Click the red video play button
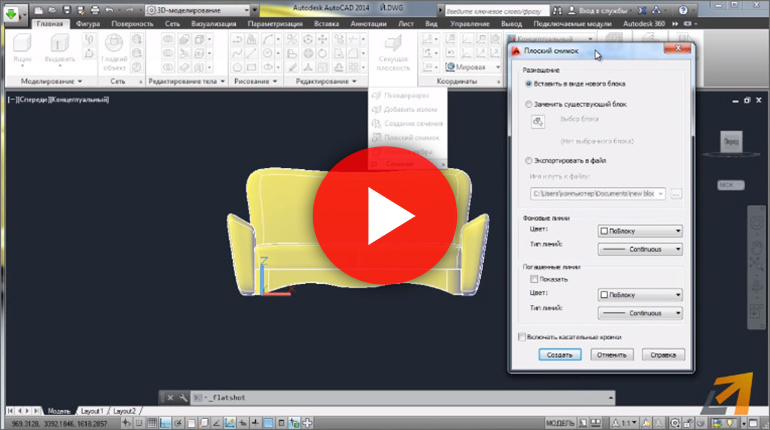This screenshot has height=430, width=770. click(x=384, y=214)
